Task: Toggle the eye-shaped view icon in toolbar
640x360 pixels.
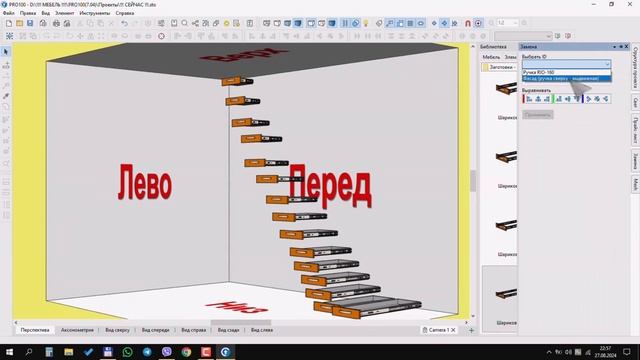Action: click(420, 23)
